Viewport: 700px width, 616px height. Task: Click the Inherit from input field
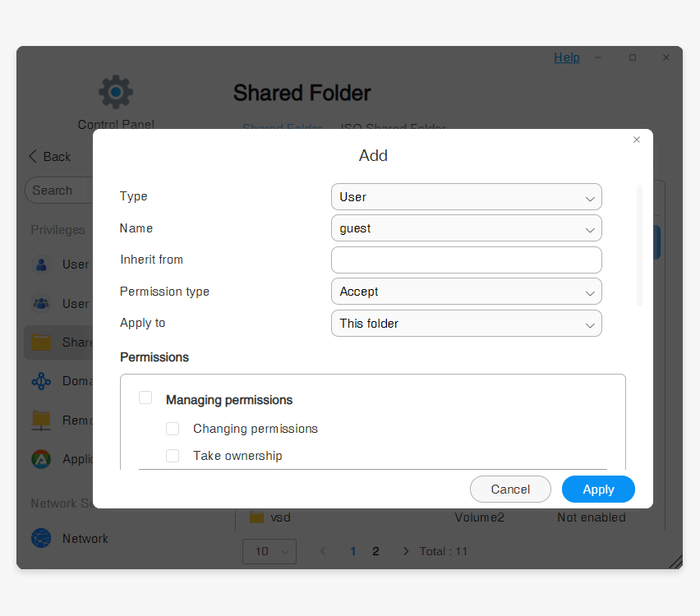(x=466, y=260)
